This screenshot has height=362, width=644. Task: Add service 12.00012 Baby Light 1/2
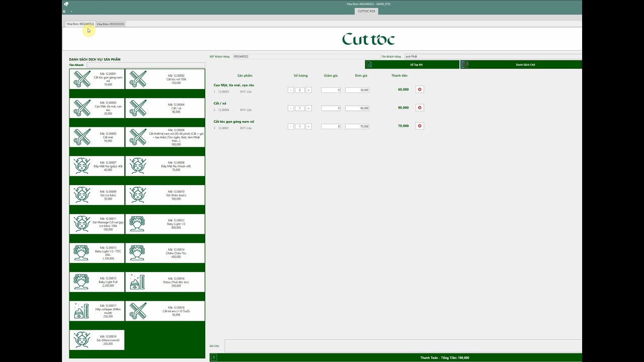click(165, 224)
